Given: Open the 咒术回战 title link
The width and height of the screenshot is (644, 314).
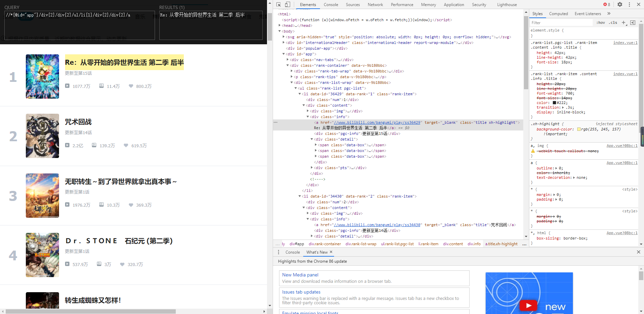Looking at the screenshot, I should (78, 122).
